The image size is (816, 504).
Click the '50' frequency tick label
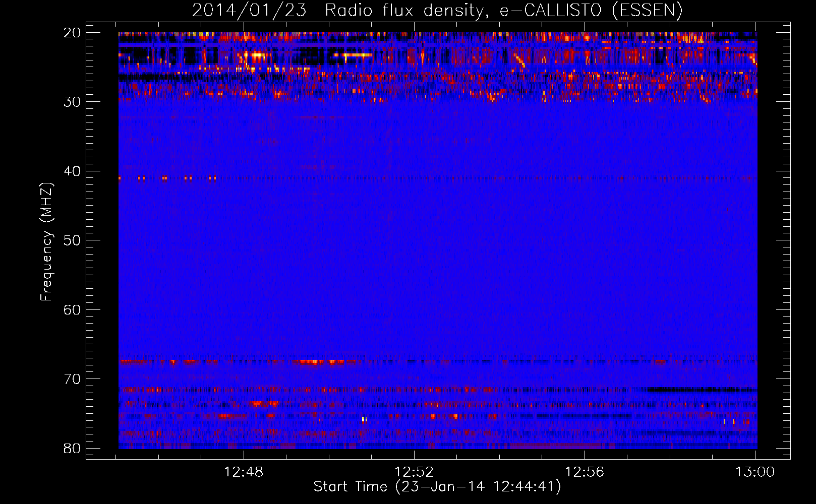(72, 240)
